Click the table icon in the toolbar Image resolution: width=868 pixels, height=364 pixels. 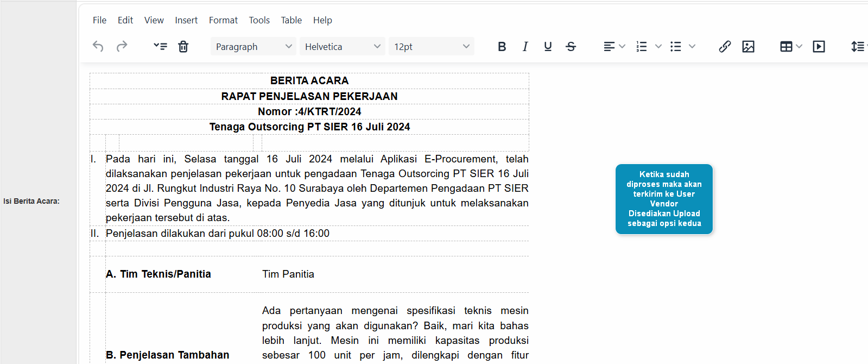[x=786, y=47]
